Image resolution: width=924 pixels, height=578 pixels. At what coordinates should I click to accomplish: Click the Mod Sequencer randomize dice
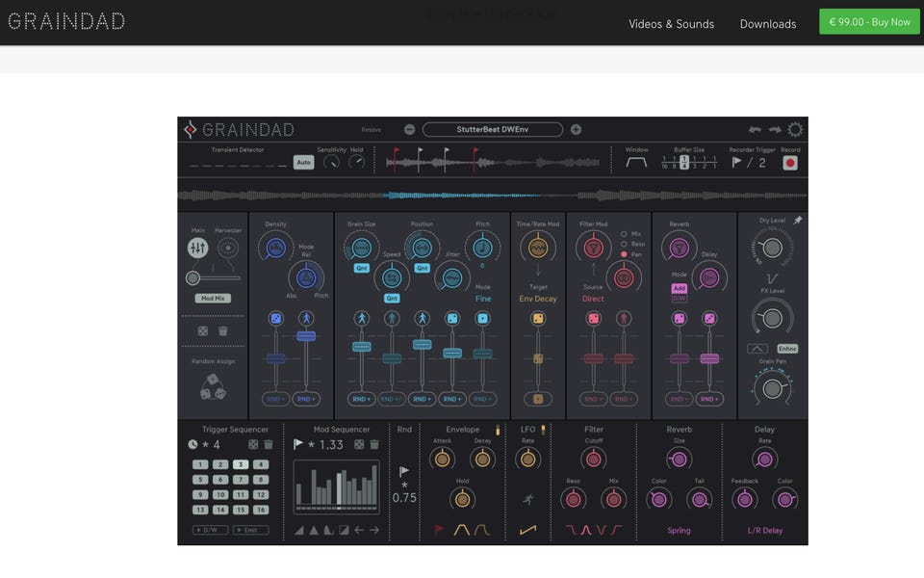coord(359,445)
